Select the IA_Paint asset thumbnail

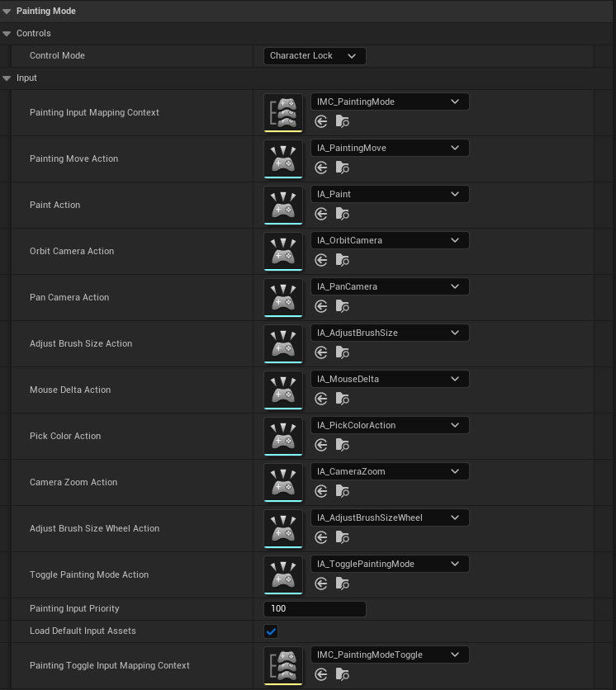tap(283, 205)
